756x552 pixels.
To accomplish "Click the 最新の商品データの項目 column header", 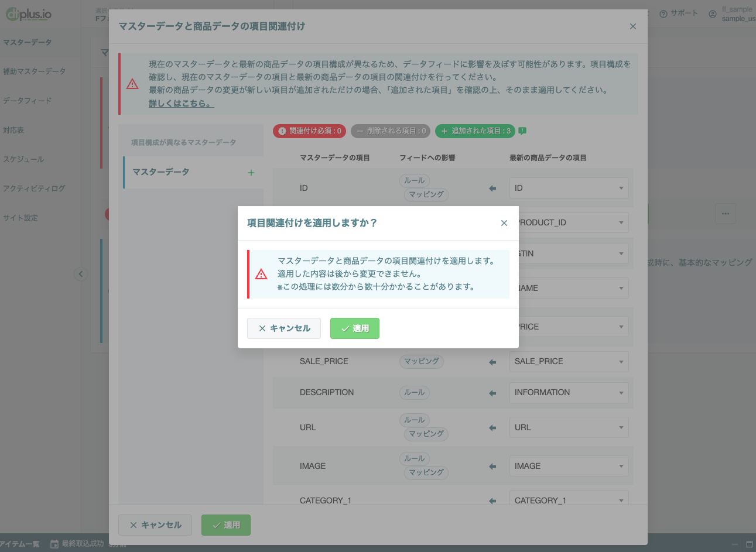I will (x=548, y=157).
